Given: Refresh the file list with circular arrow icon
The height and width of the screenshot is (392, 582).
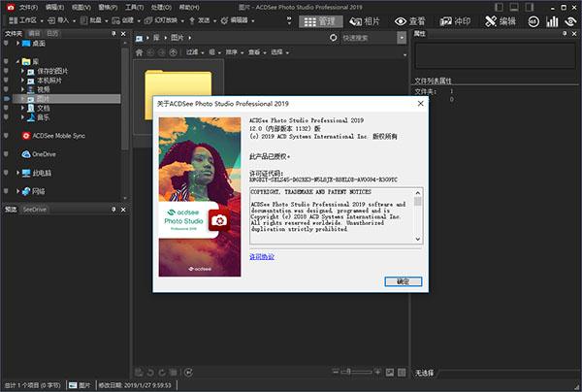Looking at the screenshot, I should tap(334, 38).
